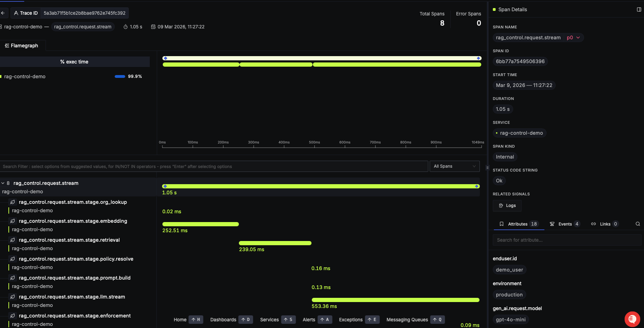The image size is (644, 328).
Task: Click the embedding 252.51 ms span bar
Action: (x=200, y=224)
